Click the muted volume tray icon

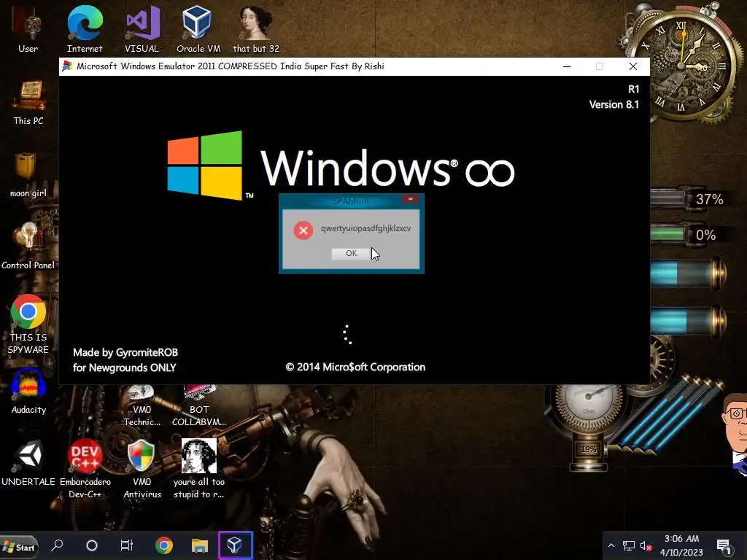646,545
